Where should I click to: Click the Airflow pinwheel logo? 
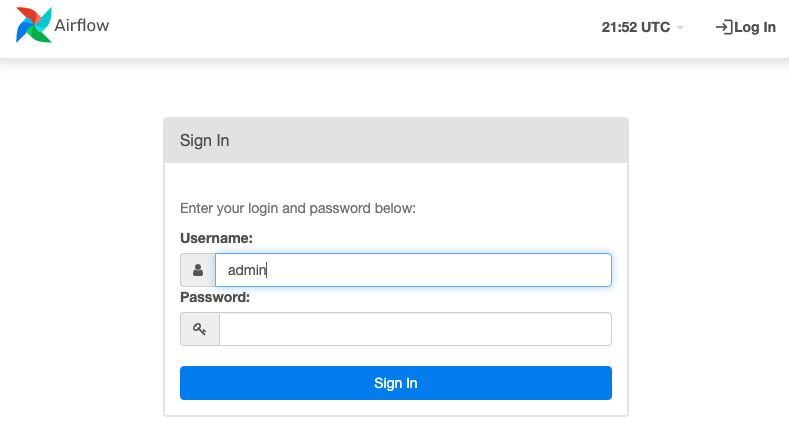[x=33, y=25]
